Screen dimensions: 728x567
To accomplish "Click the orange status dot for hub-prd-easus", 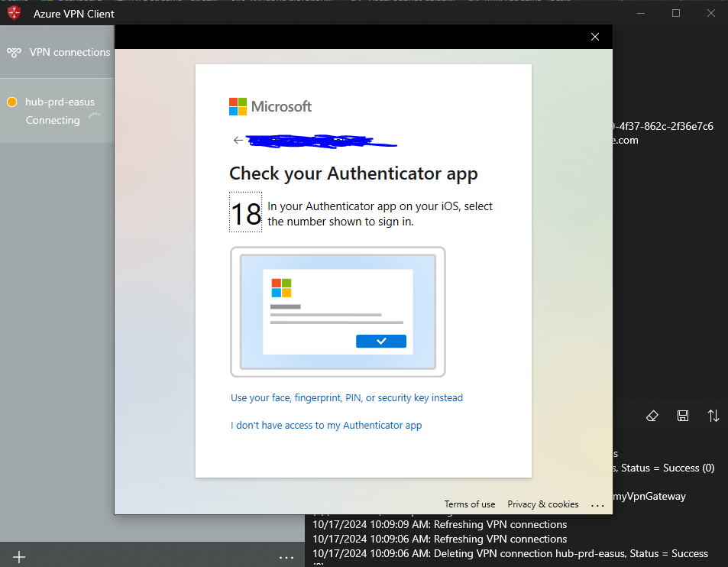I will [11, 101].
